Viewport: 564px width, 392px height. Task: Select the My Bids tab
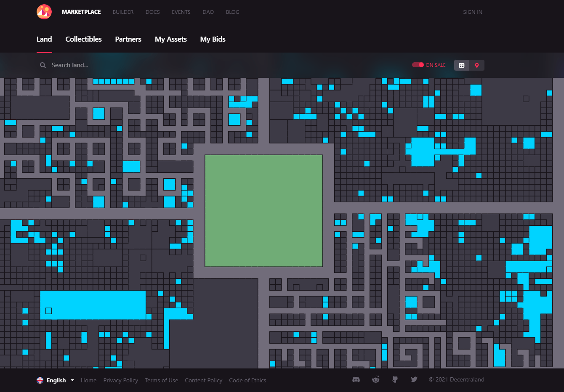click(x=213, y=39)
